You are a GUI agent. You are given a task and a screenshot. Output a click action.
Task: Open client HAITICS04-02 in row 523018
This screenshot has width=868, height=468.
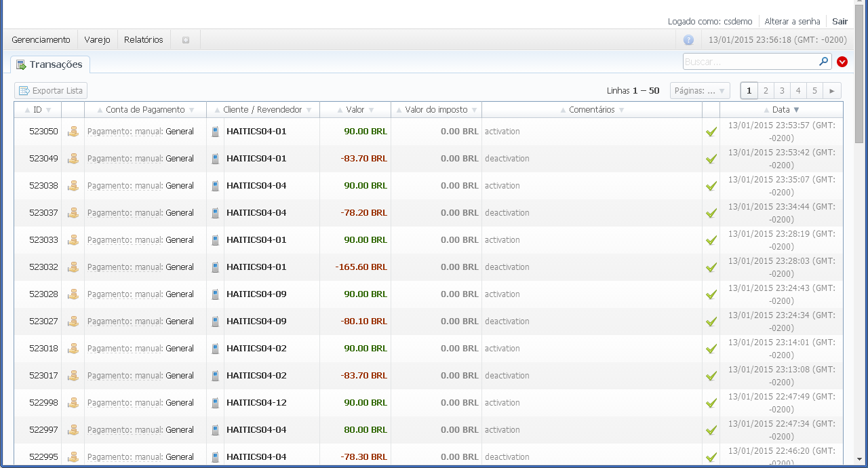[256, 349]
